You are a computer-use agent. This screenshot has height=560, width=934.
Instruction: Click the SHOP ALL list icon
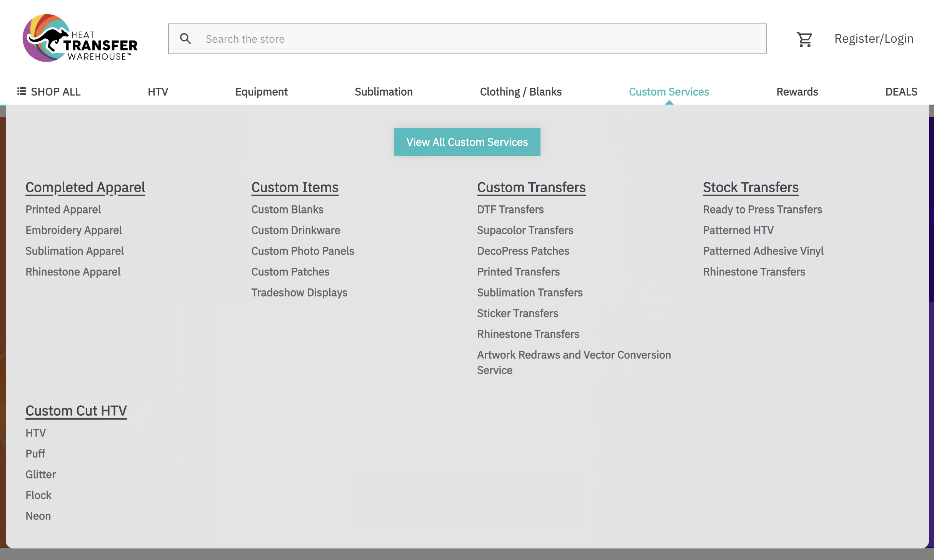point(22,92)
